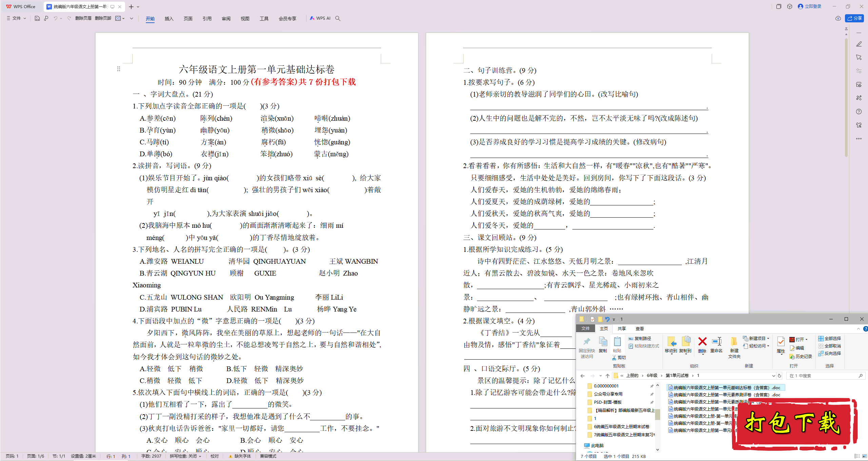Open dropdown arrow next to new tab plus
Viewport: 868px width, 461px height.
tap(138, 7)
